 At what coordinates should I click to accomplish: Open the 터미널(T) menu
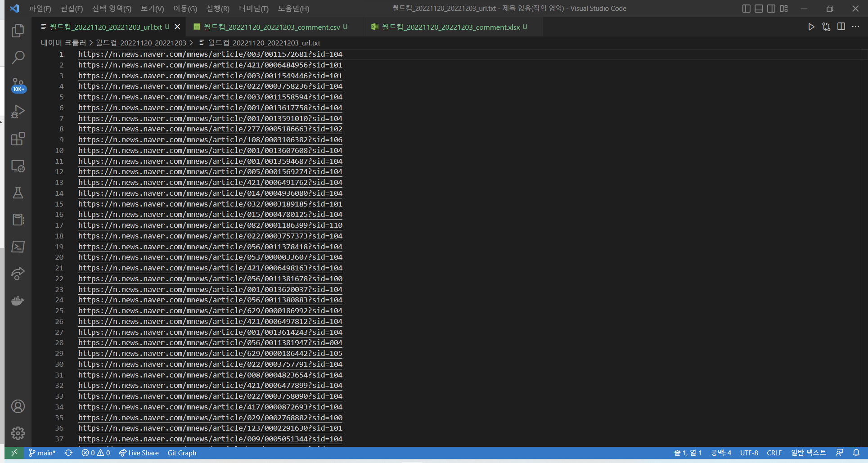[253, 9]
